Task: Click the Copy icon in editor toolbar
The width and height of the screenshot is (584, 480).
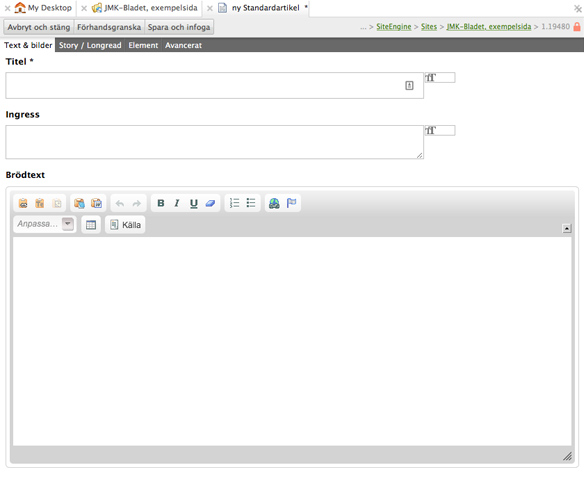Action: click(40, 203)
